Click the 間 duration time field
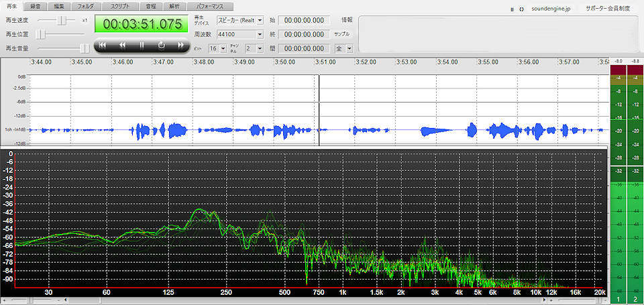The width and height of the screenshot is (644, 305). pyautogui.click(x=304, y=48)
